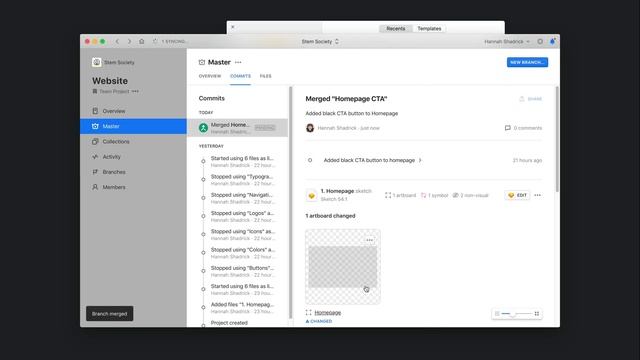Open Collections in the sidebar
The width and height of the screenshot is (640, 360).
(x=133, y=142)
